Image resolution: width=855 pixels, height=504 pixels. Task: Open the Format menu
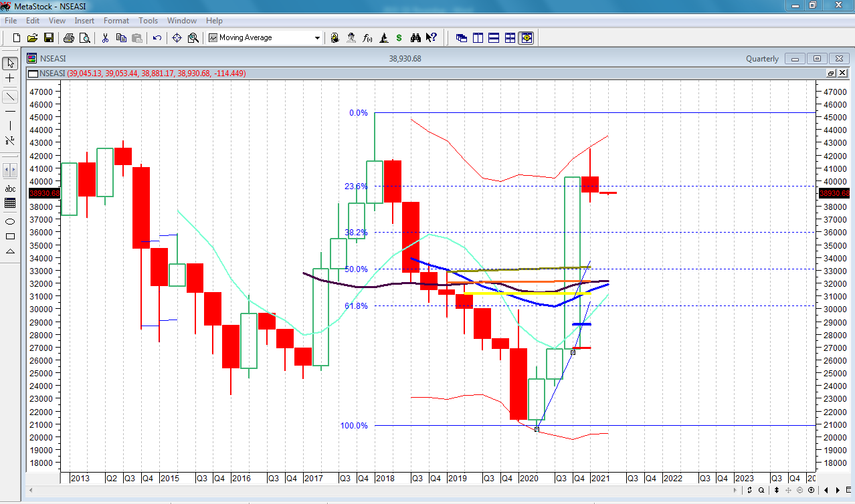(x=116, y=21)
